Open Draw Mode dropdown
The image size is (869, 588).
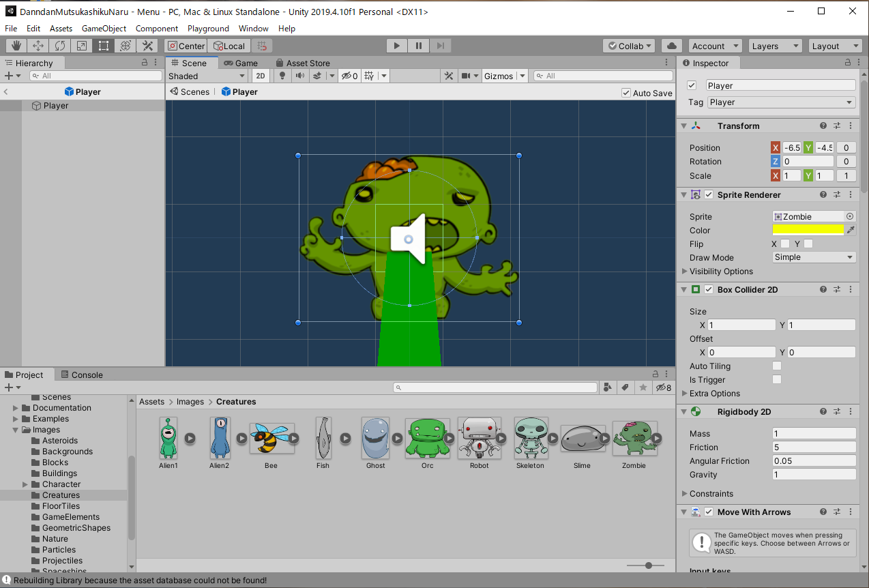click(x=814, y=257)
